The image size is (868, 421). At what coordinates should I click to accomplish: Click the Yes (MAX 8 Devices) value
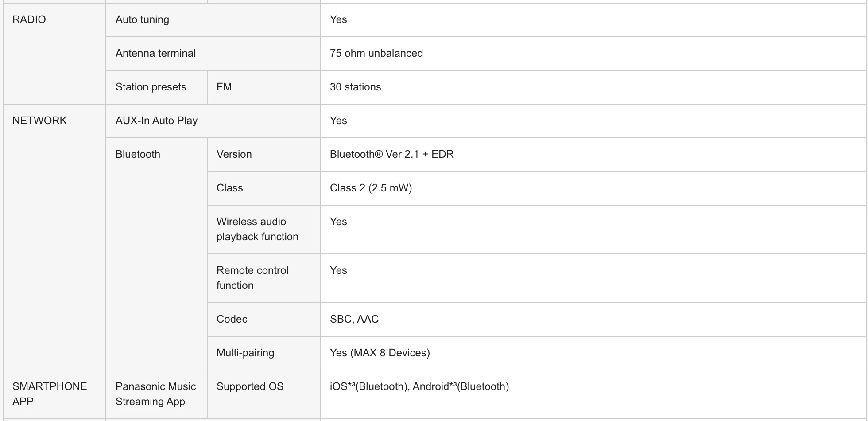380,353
